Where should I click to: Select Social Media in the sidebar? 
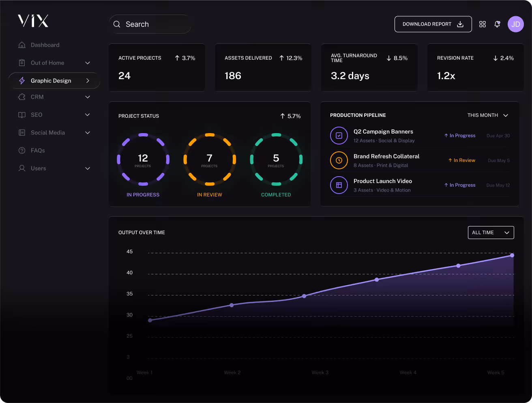click(48, 133)
